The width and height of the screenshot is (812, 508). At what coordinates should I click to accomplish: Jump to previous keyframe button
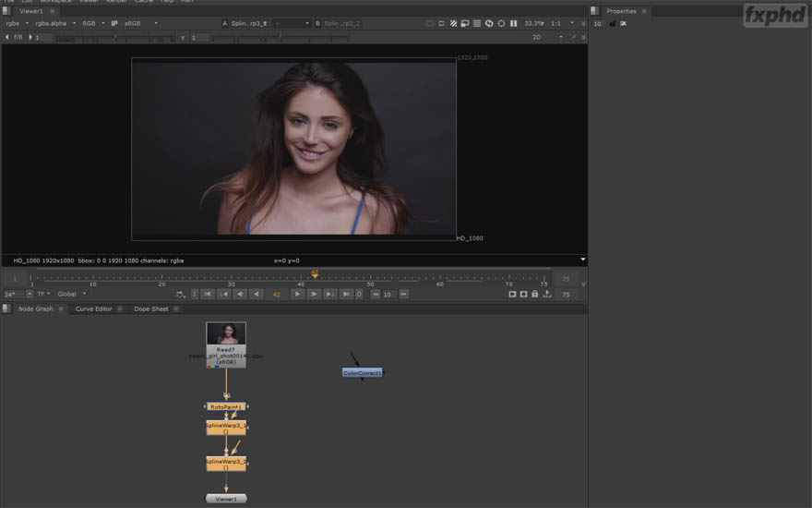pos(223,294)
